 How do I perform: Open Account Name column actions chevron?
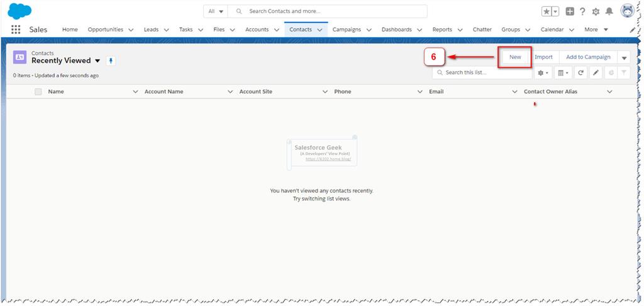point(230,92)
